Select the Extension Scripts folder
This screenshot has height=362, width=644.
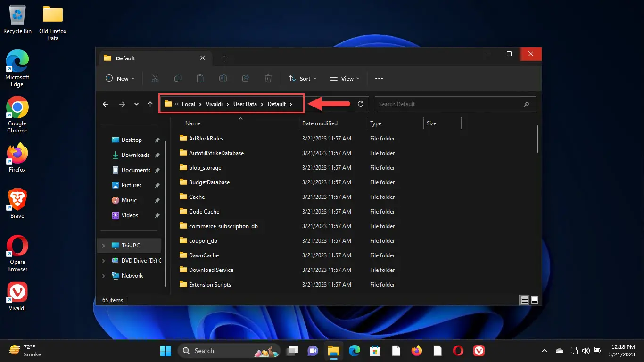pos(210,285)
